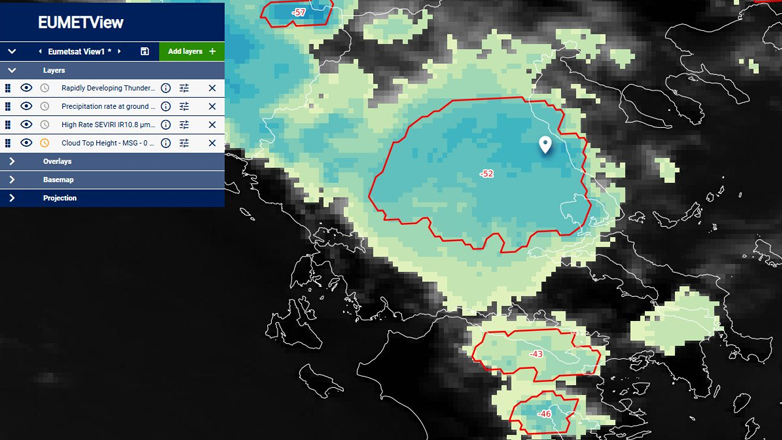Go to the previous view arrow
This screenshot has height=440, width=782.
pos(40,51)
